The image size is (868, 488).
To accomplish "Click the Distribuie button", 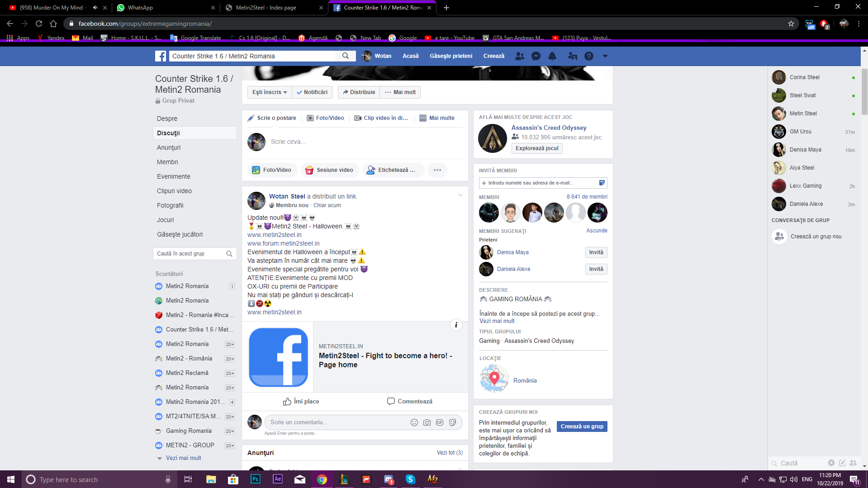I will 359,92.
